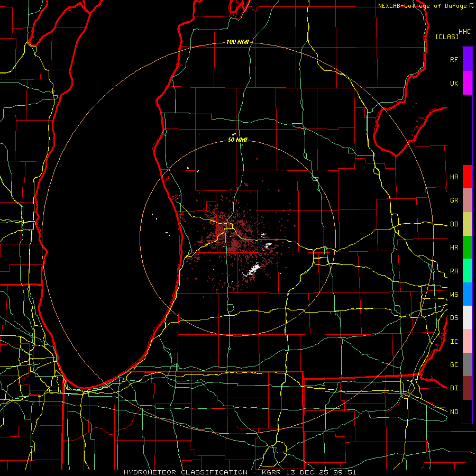Viewport: 476px width, 476px height.
Task: Click the WS blue legend color swatch
Action: [x=467, y=294]
